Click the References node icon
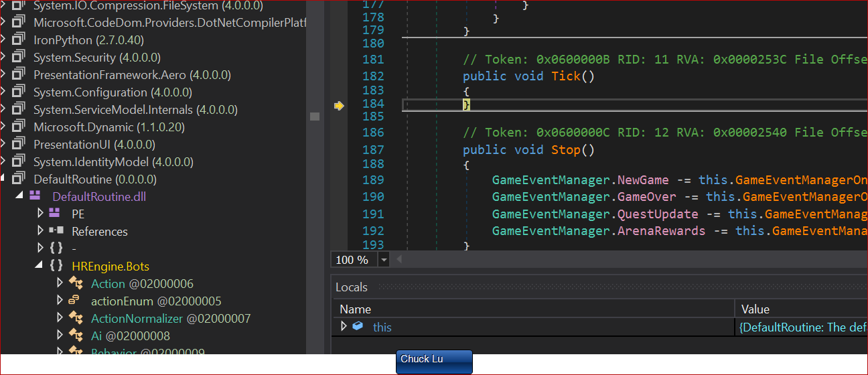Screen dimensions: 868x375 tap(56, 231)
